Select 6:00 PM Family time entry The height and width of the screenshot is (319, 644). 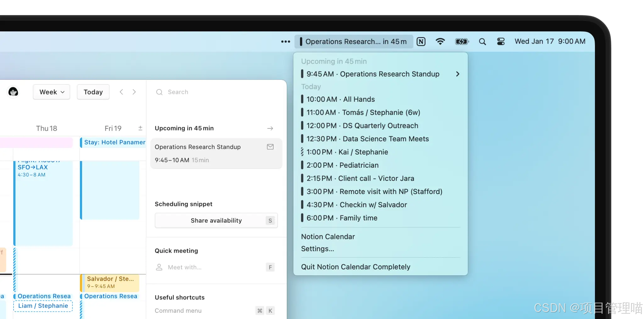tap(380, 218)
